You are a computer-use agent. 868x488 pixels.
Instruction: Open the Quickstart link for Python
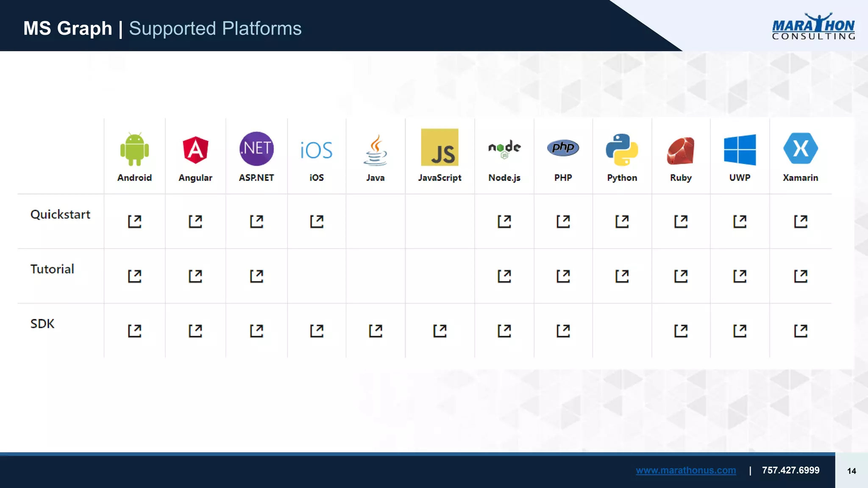click(622, 221)
